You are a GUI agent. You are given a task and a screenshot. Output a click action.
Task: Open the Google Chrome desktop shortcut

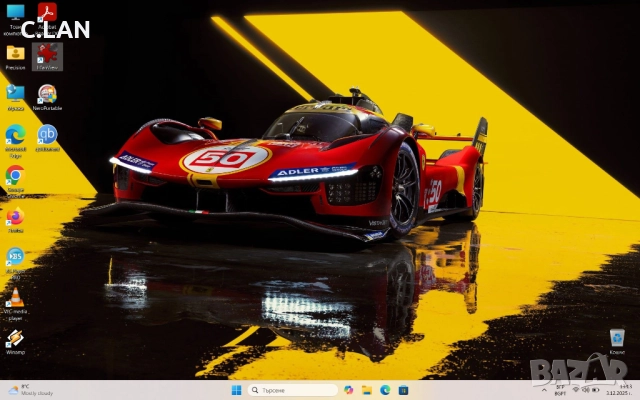15,175
